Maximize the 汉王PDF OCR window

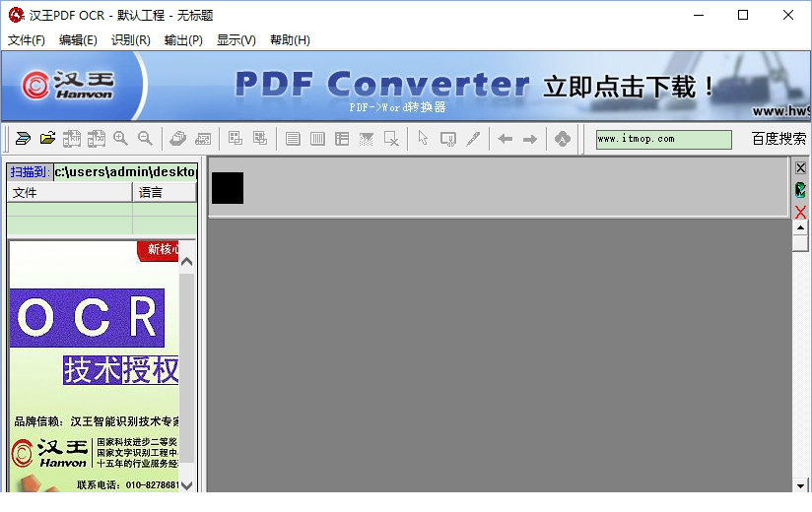(743, 15)
